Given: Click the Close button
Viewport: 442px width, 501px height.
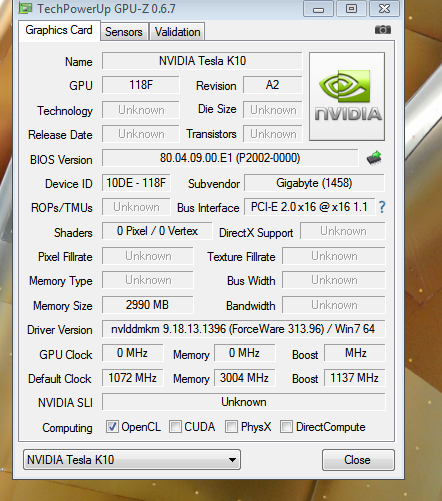Looking at the screenshot, I should click(x=358, y=460).
